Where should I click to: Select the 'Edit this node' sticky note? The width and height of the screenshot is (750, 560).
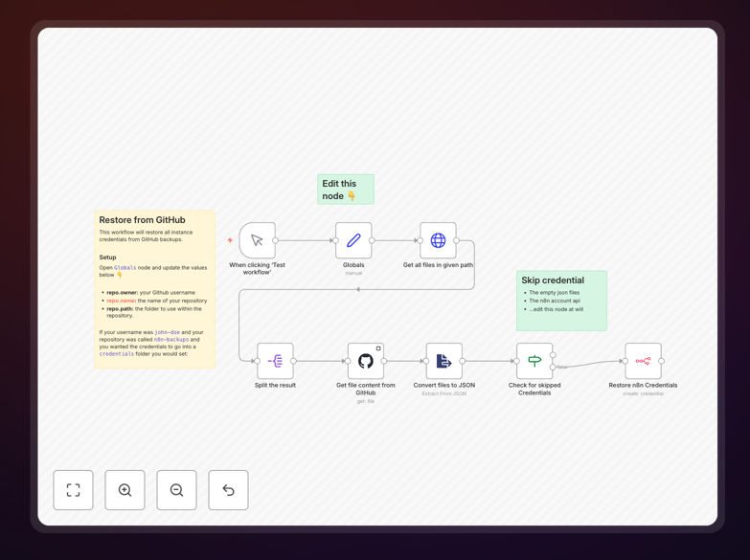(x=346, y=190)
